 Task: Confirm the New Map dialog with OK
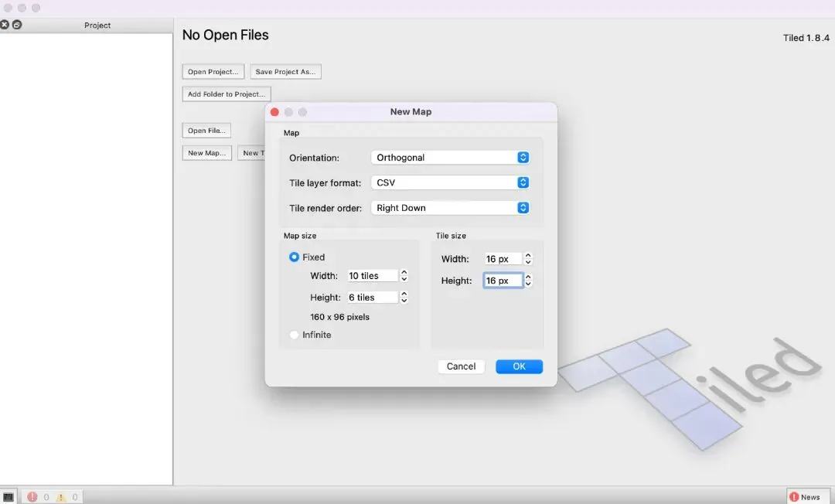pyautogui.click(x=520, y=366)
